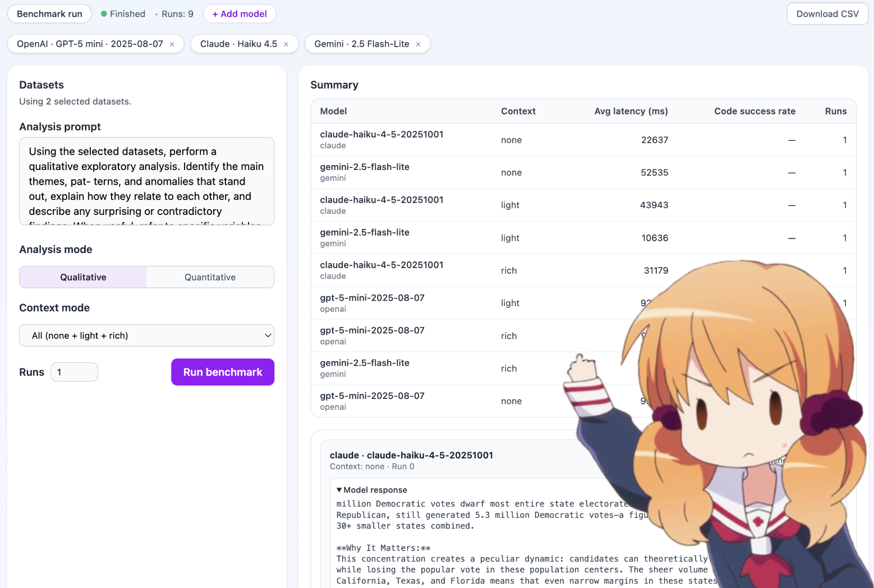
Task: Click the Context column header
Action: click(518, 111)
